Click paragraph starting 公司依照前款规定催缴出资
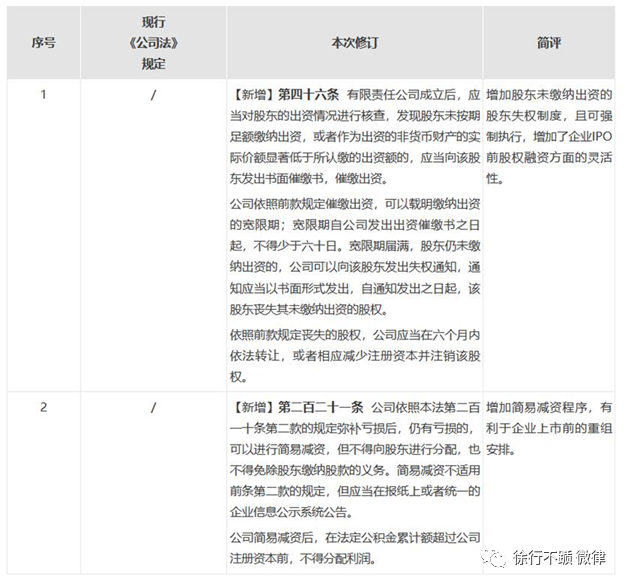 pos(354,259)
